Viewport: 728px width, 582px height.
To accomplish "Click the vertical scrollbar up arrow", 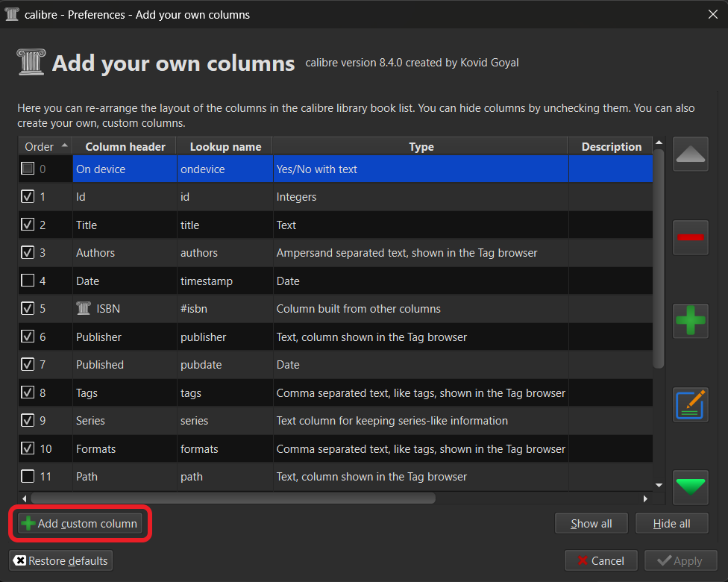I will click(659, 142).
